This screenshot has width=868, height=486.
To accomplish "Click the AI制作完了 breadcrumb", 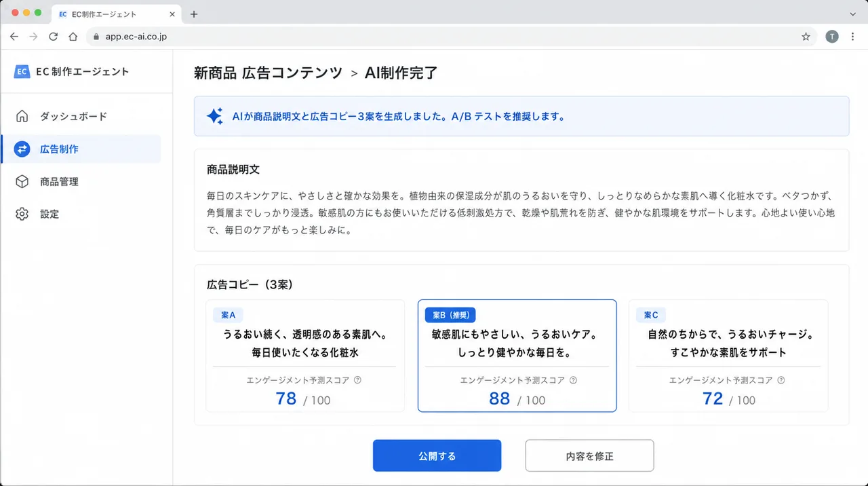I will click(x=401, y=73).
